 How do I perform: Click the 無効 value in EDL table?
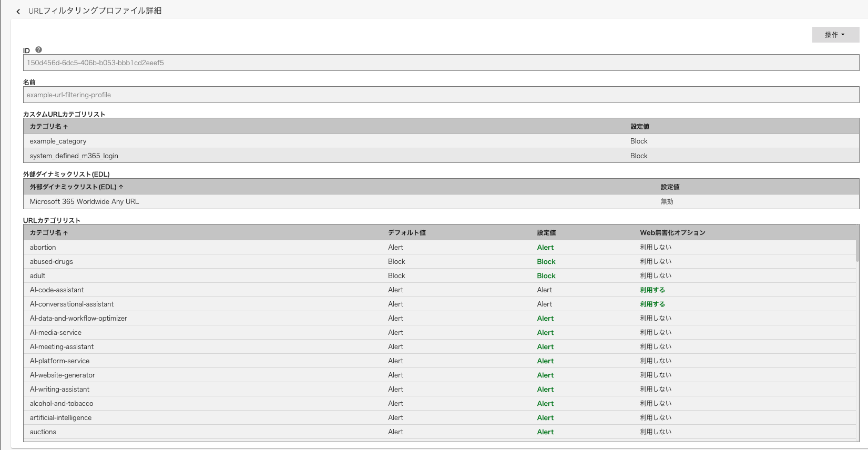pyautogui.click(x=667, y=201)
